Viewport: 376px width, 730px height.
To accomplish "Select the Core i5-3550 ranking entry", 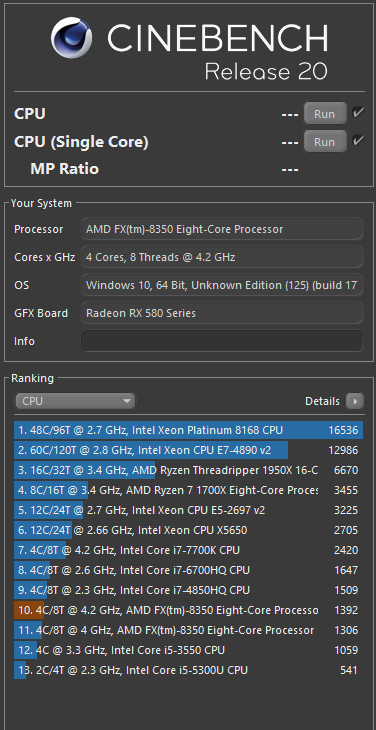I will coord(188,650).
